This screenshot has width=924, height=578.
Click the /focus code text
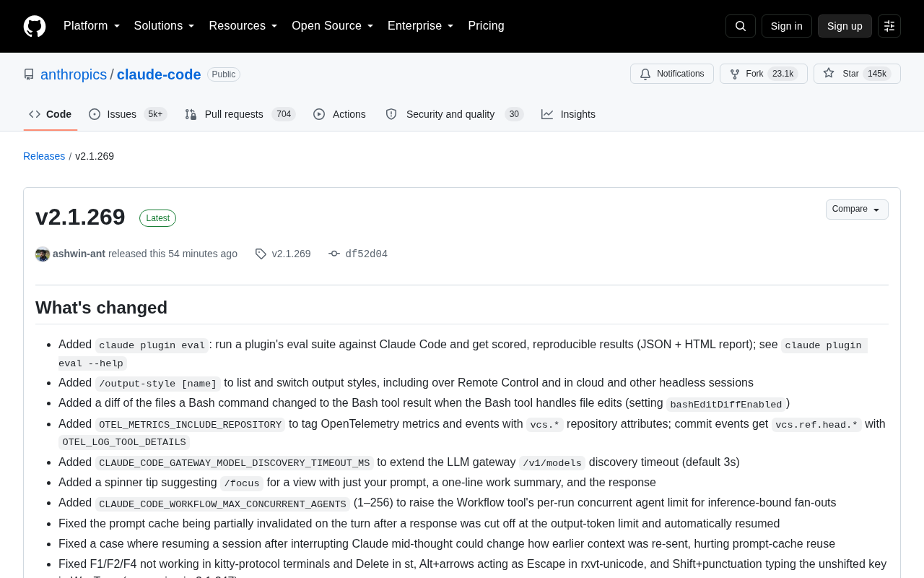242,483
